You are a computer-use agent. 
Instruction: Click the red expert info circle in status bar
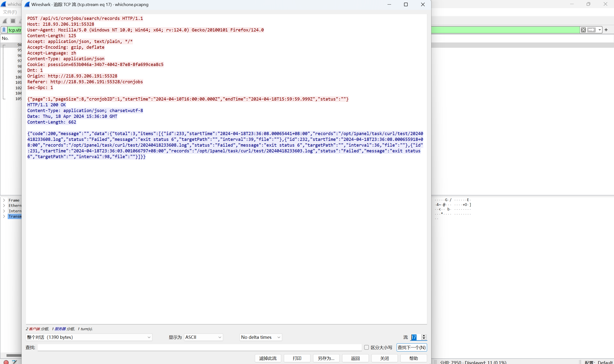(6, 362)
